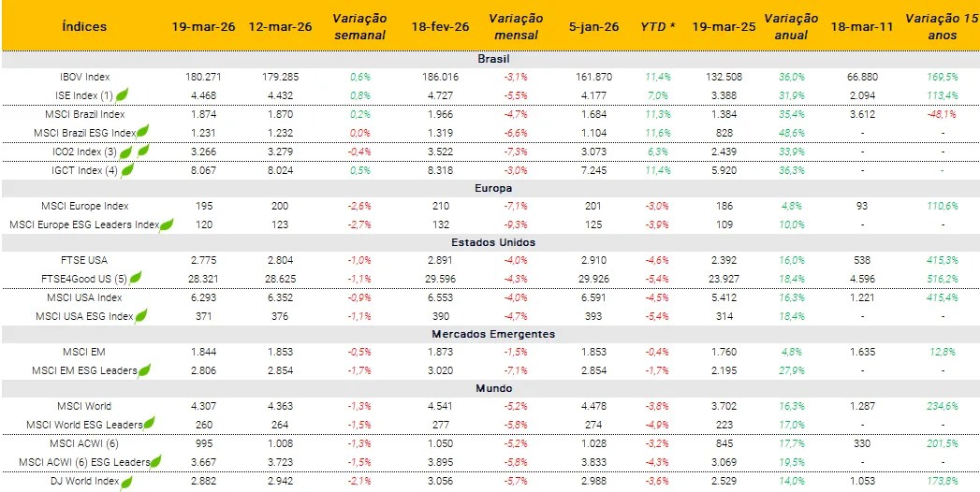This screenshot has height=492, width=980.
Task: Select the leaf icon beside MSCI USA ESG Index
Action: 142,315
